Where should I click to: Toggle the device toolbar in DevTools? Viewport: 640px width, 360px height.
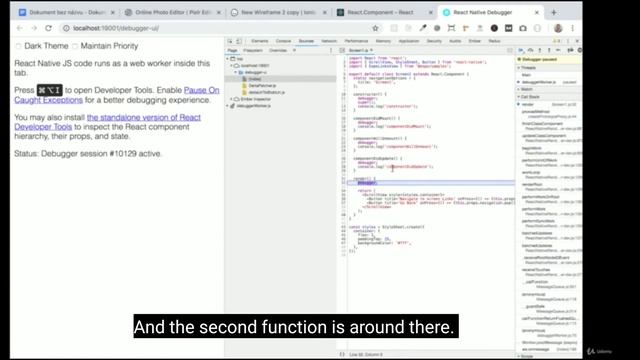tap(239, 41)
